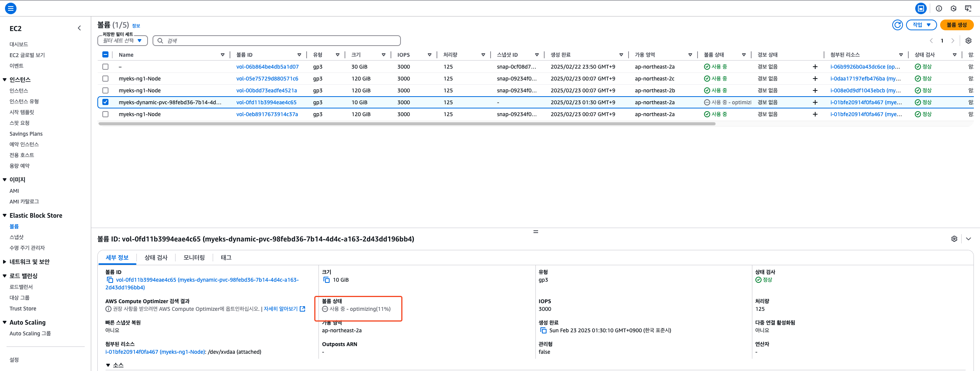Collapse the 이미지 nav section

coord(5,180)
